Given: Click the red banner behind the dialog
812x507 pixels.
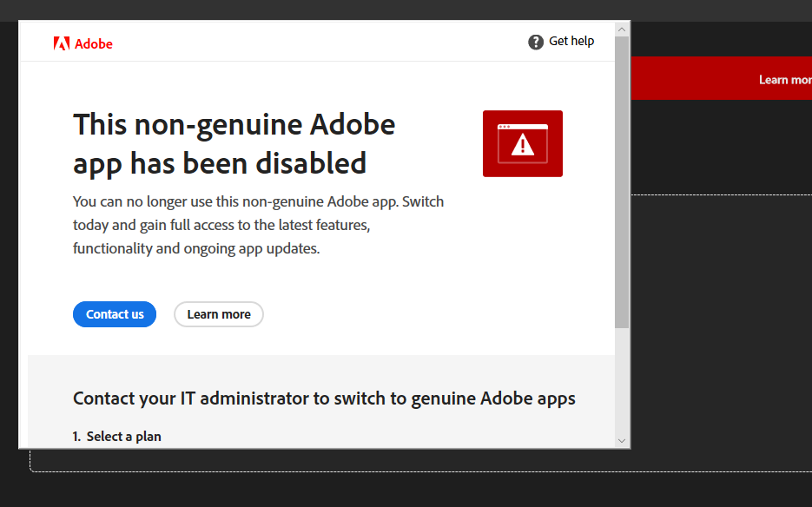Looking at the screenshot, I should (x=722, y=78).
